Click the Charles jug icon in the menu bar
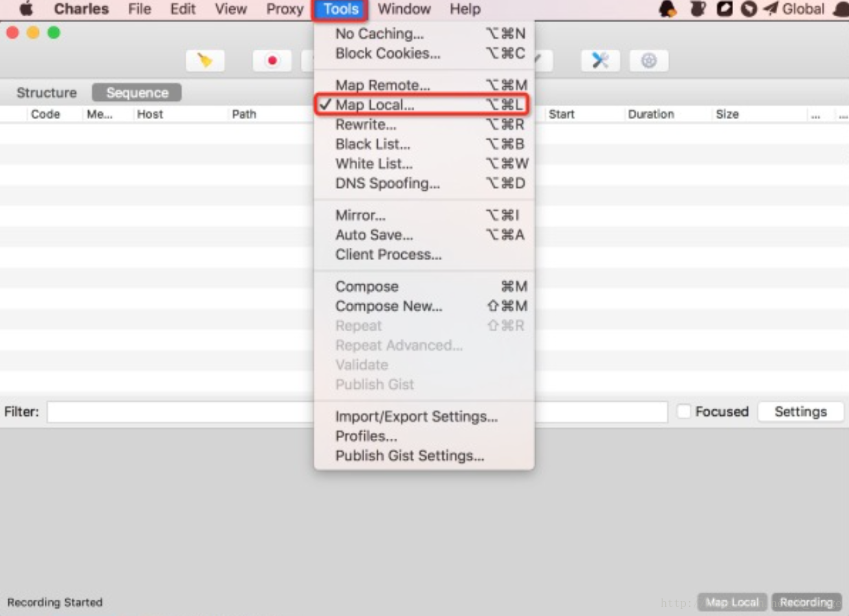Screen dimensions: 849x616 tap(698, 9)
